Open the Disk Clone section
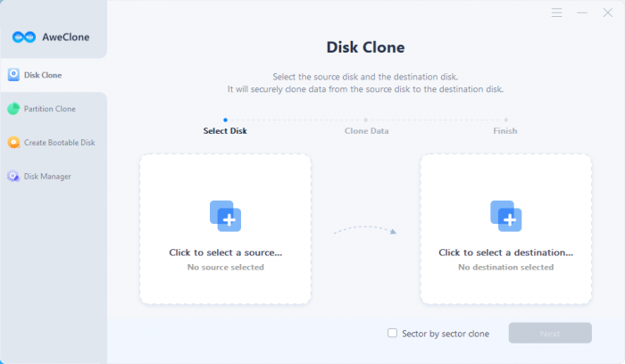The image size is (625, 364). [54, 75]
